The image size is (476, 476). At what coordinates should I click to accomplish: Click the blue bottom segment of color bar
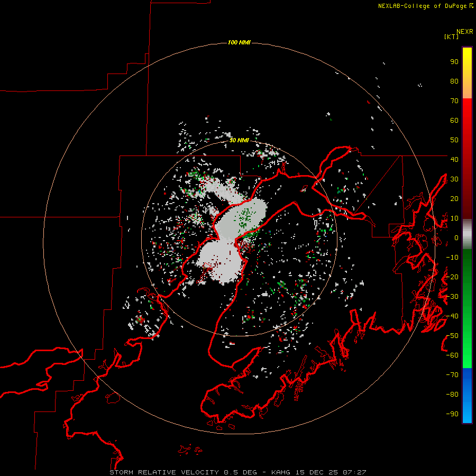click(467, 396)
